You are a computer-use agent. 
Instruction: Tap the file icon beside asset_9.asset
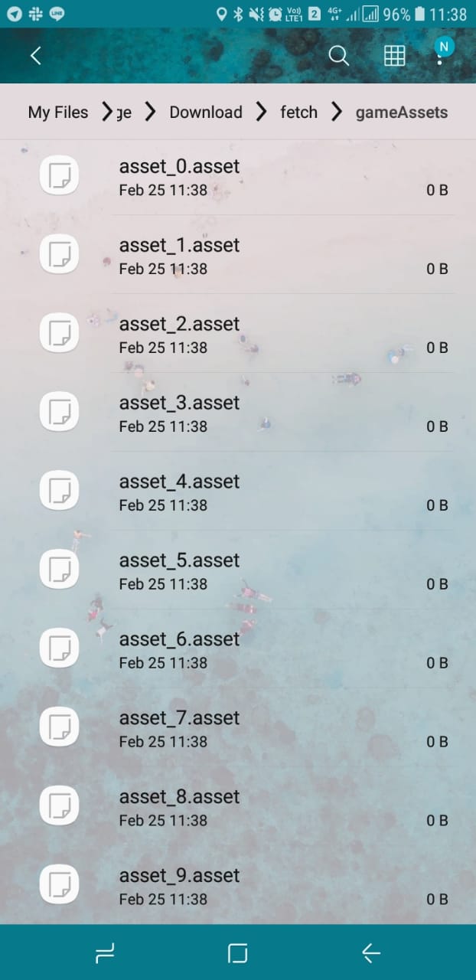(59, 884)
